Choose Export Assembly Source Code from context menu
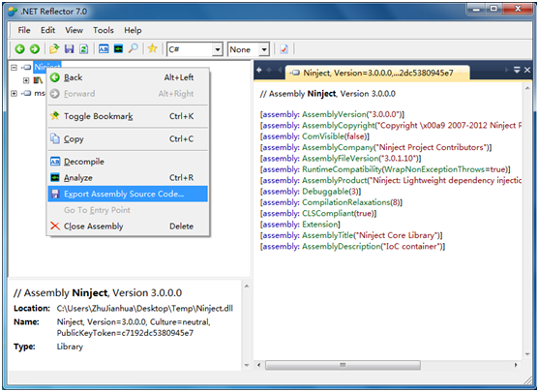The height and width of the screenshot is (392, 539). click(x=128, y=194)
